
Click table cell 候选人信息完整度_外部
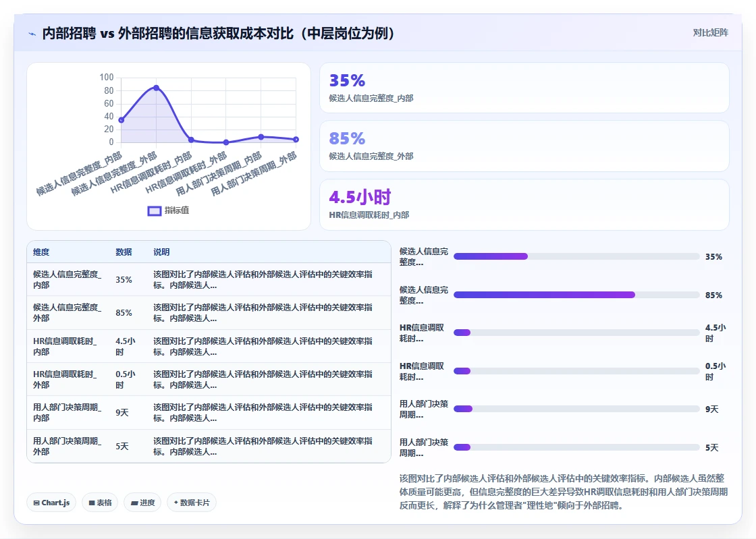[x=67, y=312]
